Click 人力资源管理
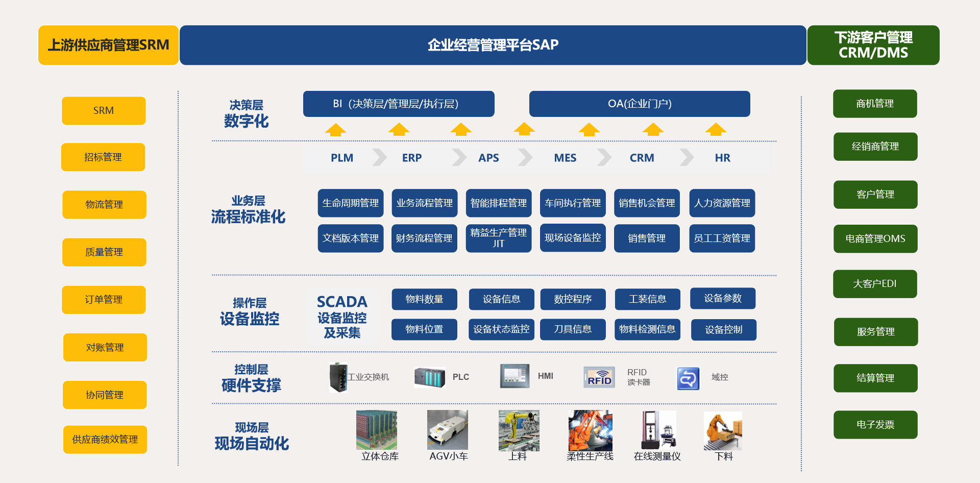This screenshot has width=980, height=483. pyautogui.click(x=722, y=203)
